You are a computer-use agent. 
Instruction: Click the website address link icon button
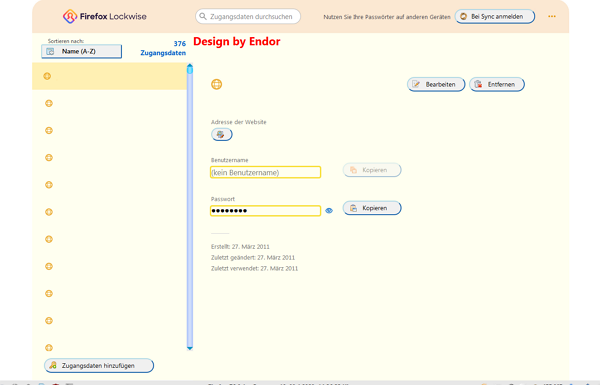222,134
